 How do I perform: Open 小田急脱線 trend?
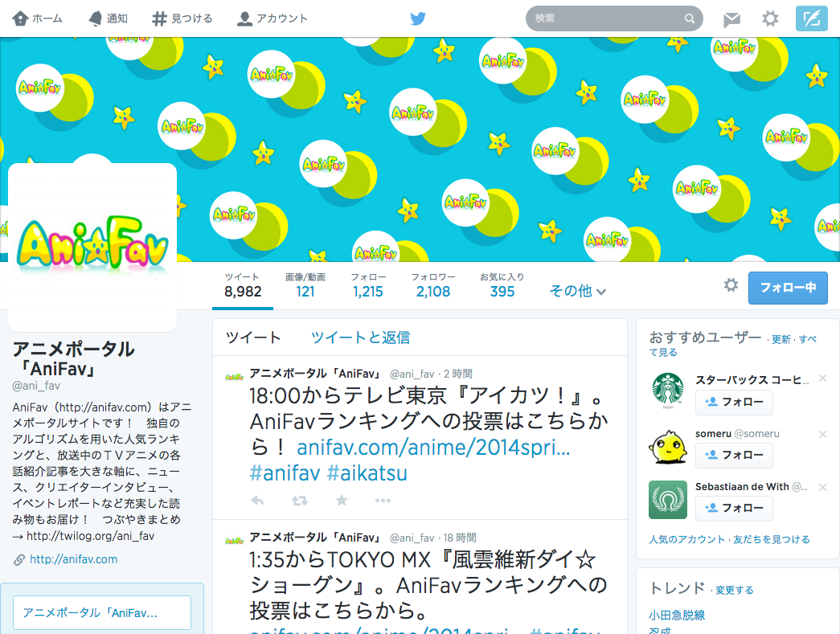click(x=677, y=616)
